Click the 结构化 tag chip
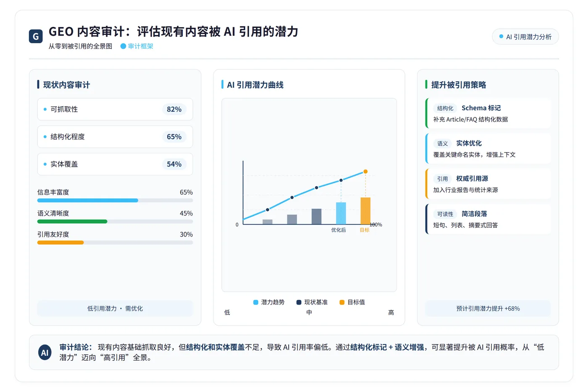588x392 pixels. pyautogui.click(x=445, y=108)
